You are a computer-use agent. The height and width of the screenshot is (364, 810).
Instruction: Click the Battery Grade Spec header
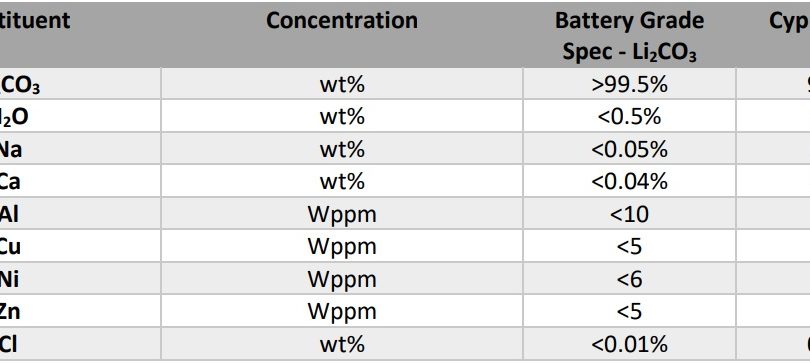click(x=629, y=36)
